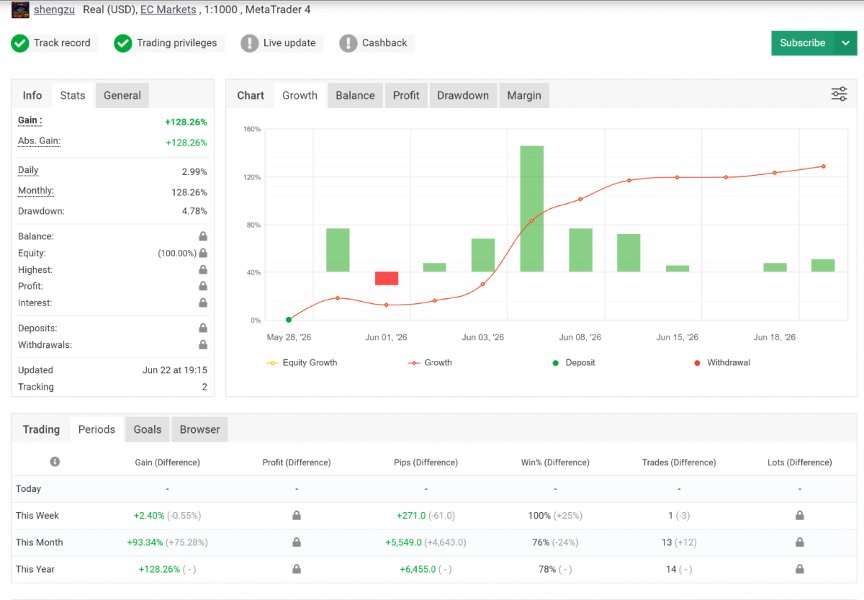The height and width of the screenshot is (600, 864).
Task: Select the Balance chart tab
Action: 355,95
